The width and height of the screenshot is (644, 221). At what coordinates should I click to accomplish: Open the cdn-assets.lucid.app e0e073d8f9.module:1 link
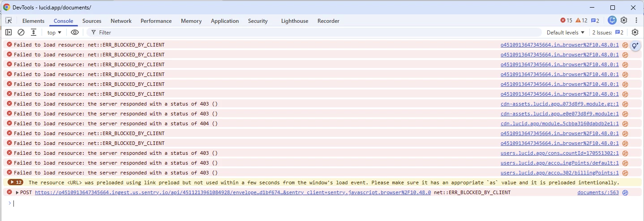560,114
